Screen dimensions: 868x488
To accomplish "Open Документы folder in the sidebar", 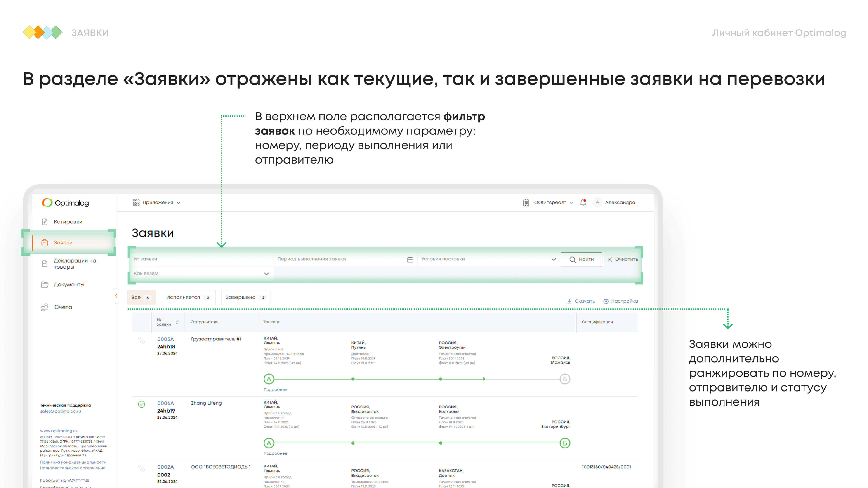I will coord(69,285).
